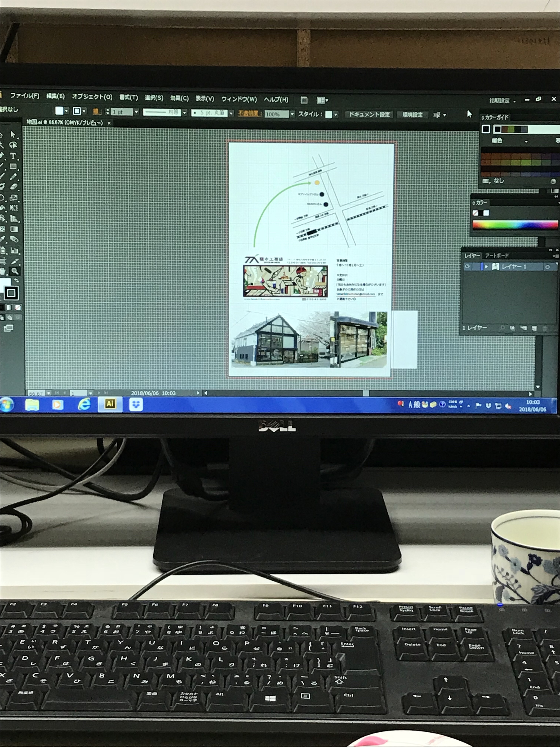The height and width of the screenshot is (747, 560).
Task: Click the ドキュメント設定 button
Action: tap(369, 114)
